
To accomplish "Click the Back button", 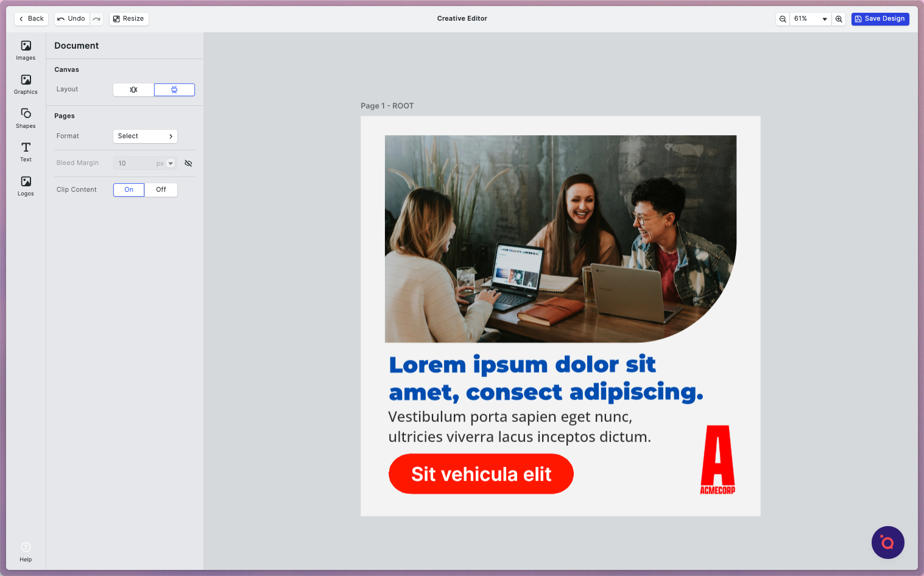I will click(x=31, y=19).
